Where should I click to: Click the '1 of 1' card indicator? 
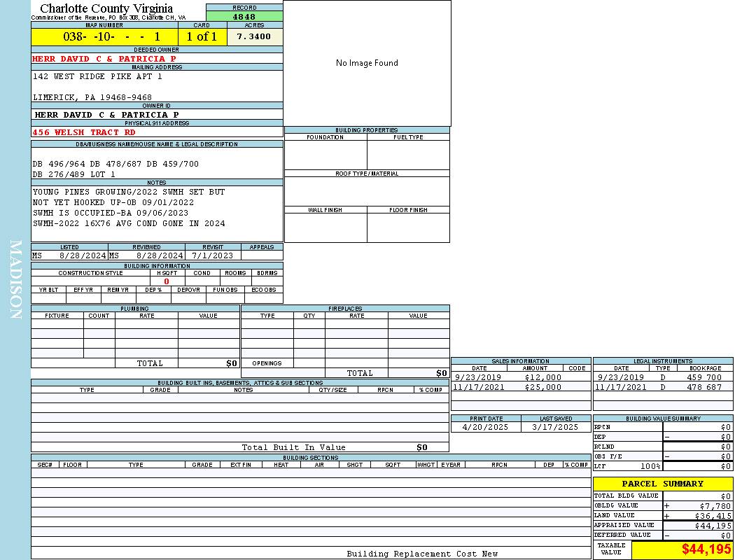click(202, 36)
